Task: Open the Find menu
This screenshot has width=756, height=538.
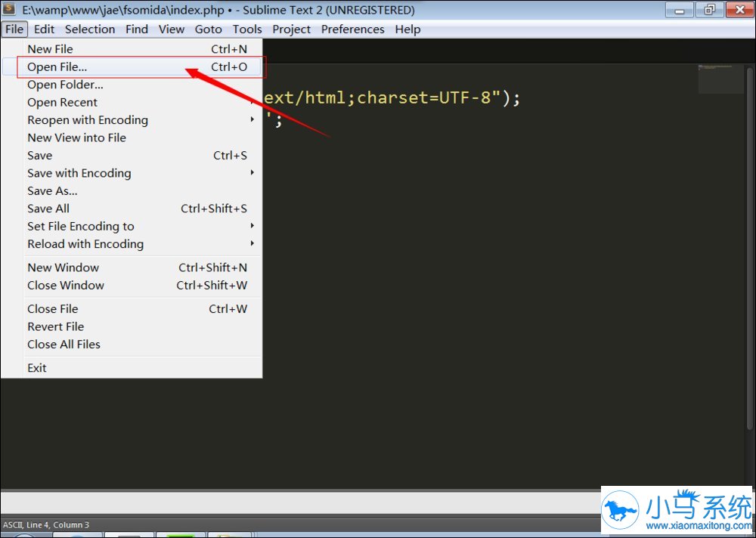Action: pyautogui.click(x=137, y=29)
